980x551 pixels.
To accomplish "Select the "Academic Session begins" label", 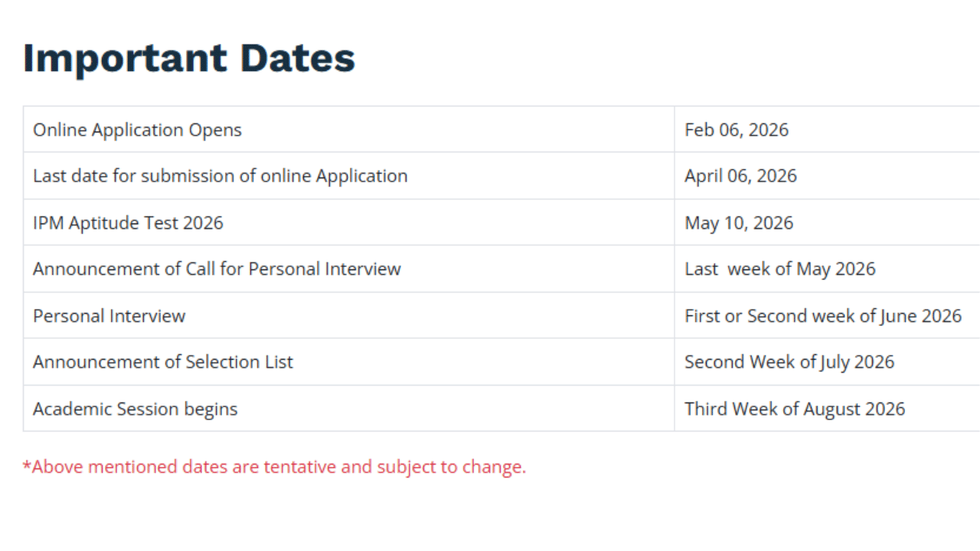I will tap(135, 409).
